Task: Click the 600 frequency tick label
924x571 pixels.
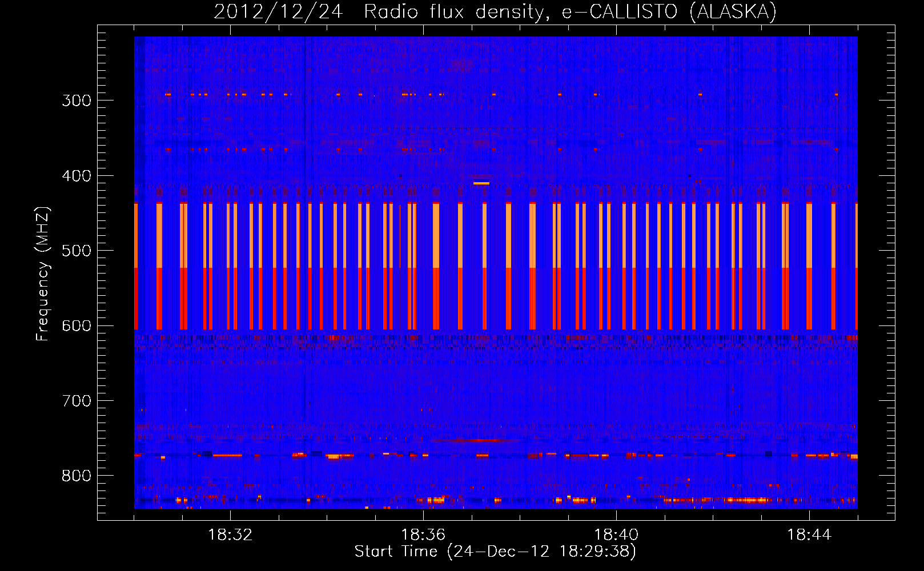Action: 77,326
